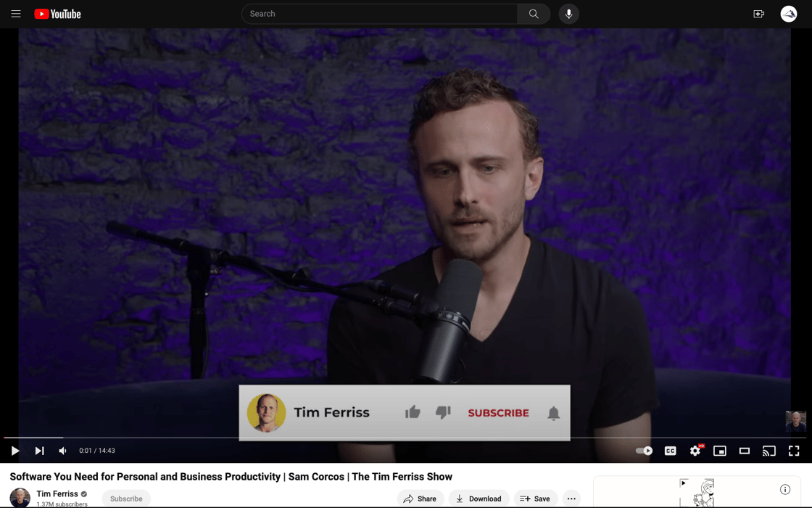Open the player settings gear

click(695, 451)
